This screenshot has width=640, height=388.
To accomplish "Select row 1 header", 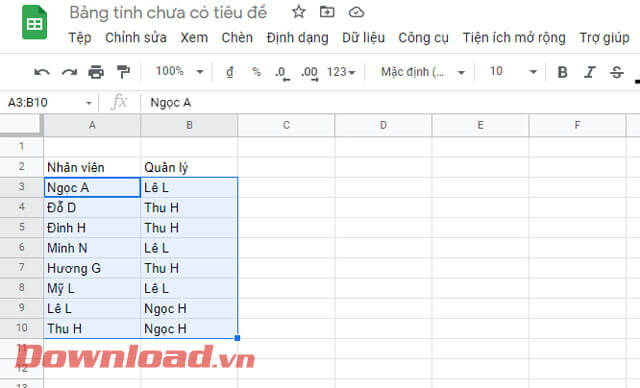I will [x=21, y=146].
